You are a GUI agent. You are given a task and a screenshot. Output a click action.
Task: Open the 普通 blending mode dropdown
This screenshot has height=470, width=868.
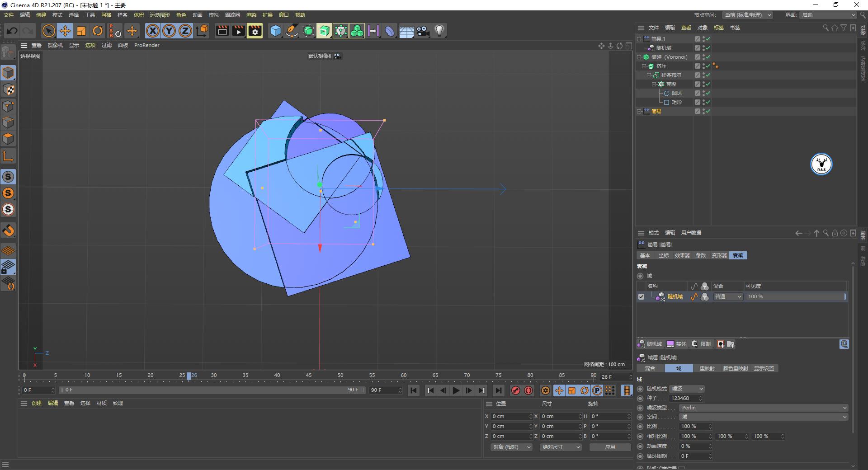tap(727, 297)
